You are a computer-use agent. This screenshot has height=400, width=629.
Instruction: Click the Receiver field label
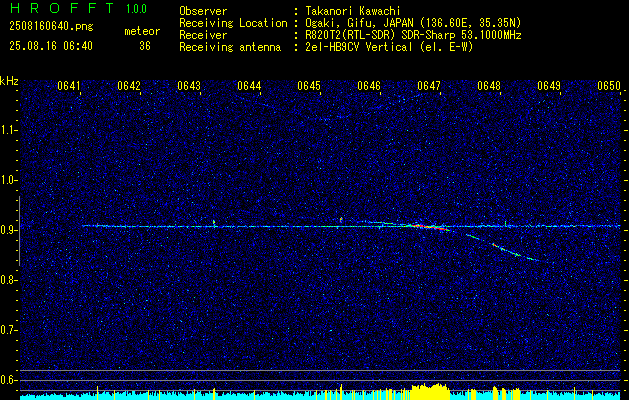pos(203,35)
